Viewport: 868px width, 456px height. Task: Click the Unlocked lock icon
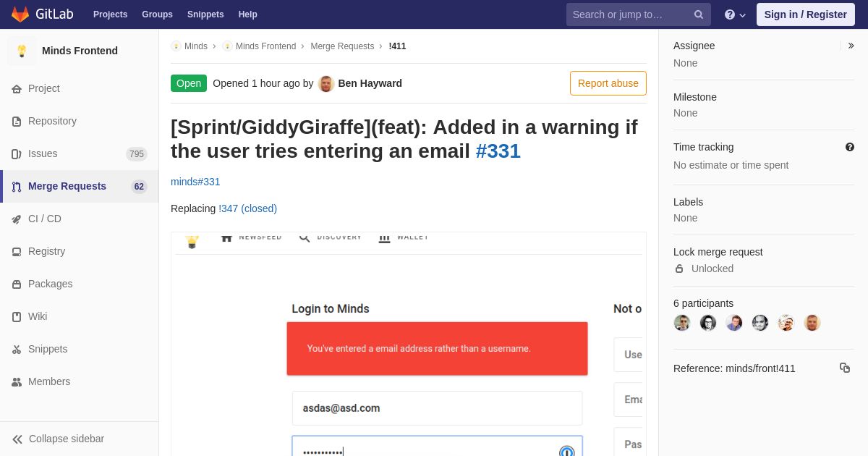(679, 269)
